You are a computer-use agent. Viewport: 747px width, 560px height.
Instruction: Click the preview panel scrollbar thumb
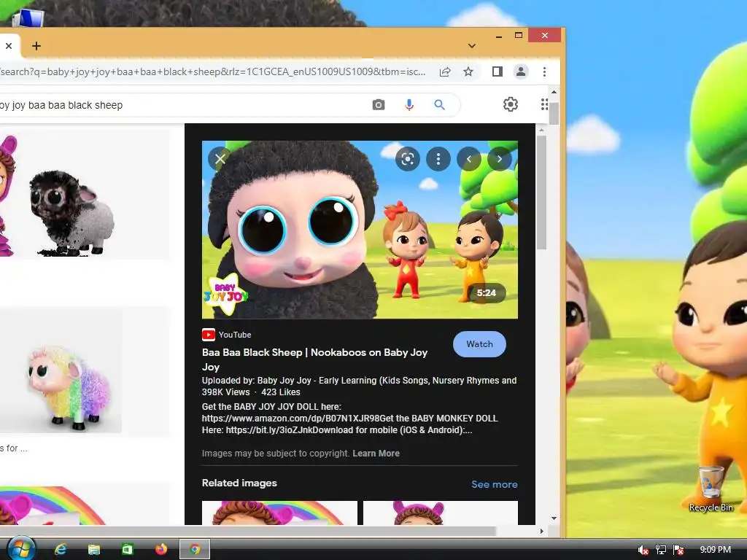tap(542, 192)
